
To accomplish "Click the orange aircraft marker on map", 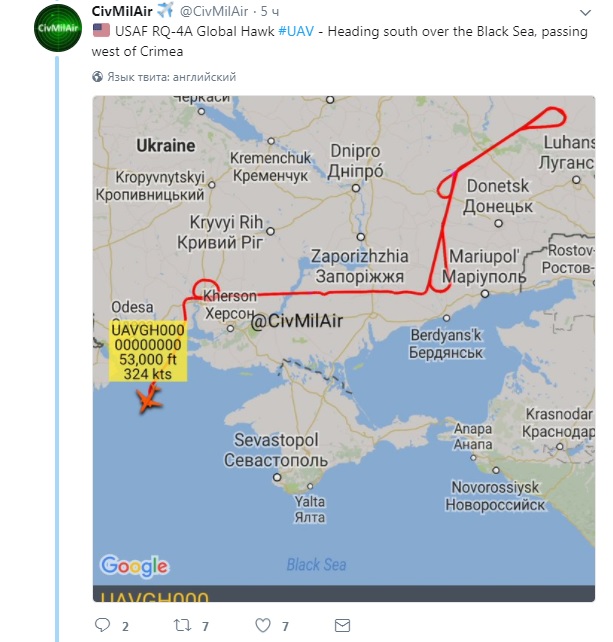I will pos(148,400).
